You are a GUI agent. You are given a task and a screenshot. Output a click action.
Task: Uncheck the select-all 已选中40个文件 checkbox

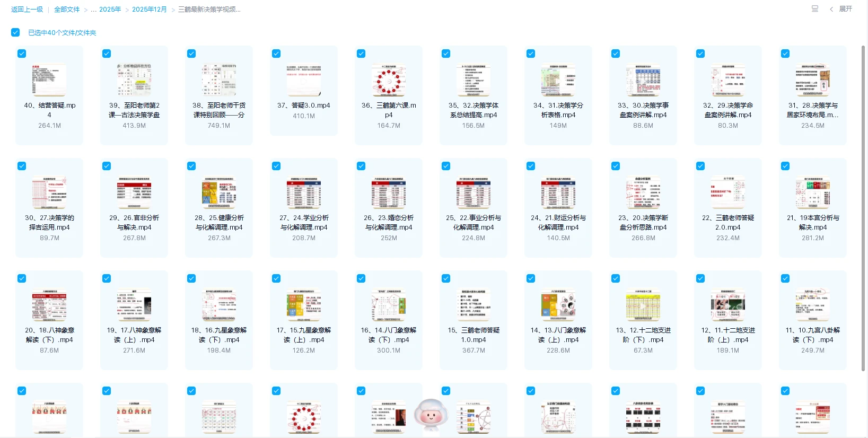coord(15,32)
